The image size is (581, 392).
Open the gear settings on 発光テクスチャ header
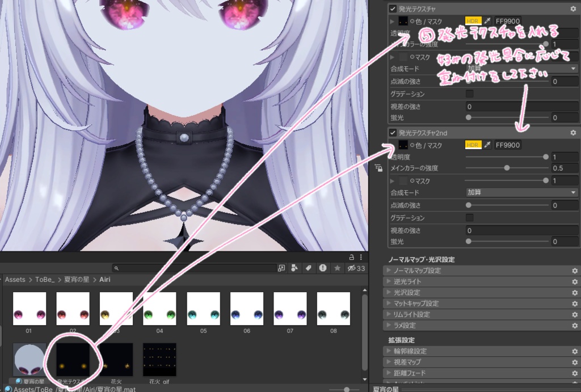[x=574, y=9]
